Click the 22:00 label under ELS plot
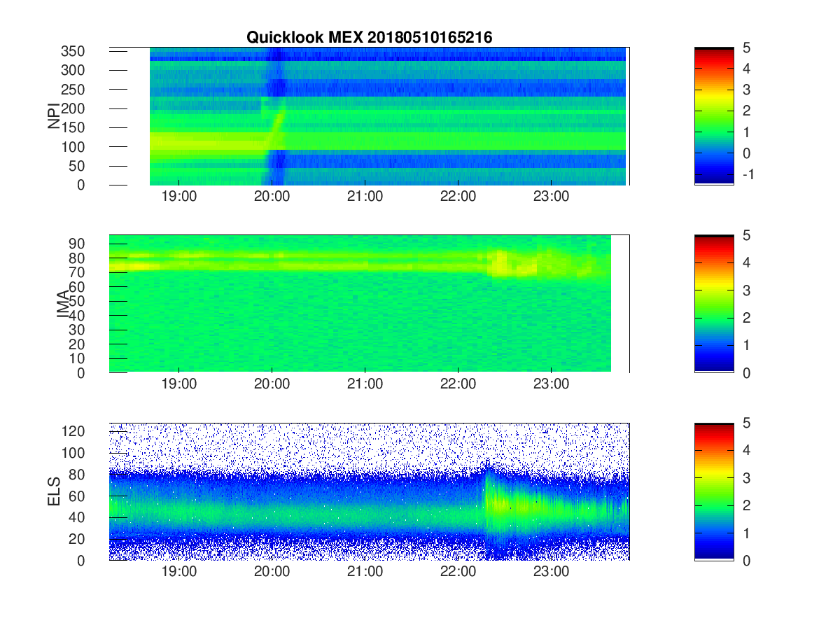The image size is (840, 630). pyautogui.click(x=458, y=572)
